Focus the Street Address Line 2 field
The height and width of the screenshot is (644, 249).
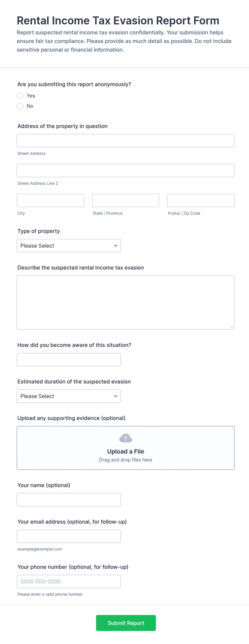click(x=126, y=171)
